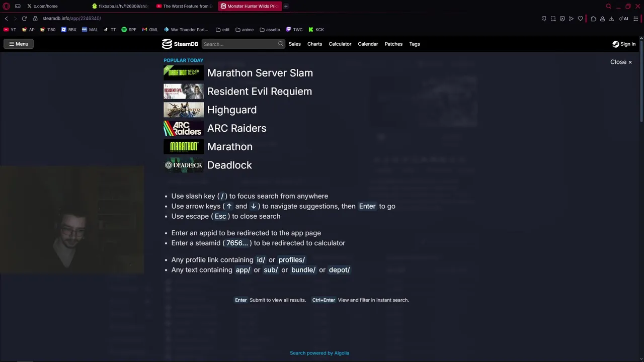Open Marathon Server Slam result
The height and width of the screenshot is (362, 644).
click(260, 73)
